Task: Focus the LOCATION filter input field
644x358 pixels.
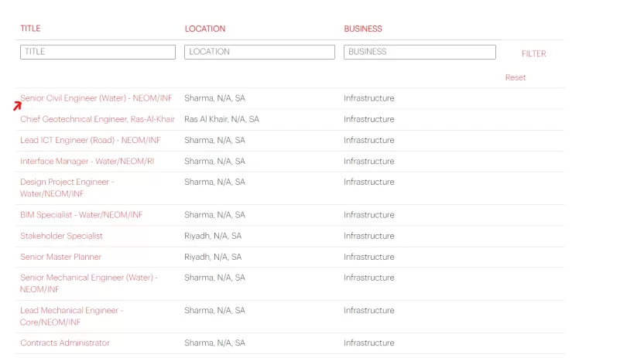Action: click(259, 52)
